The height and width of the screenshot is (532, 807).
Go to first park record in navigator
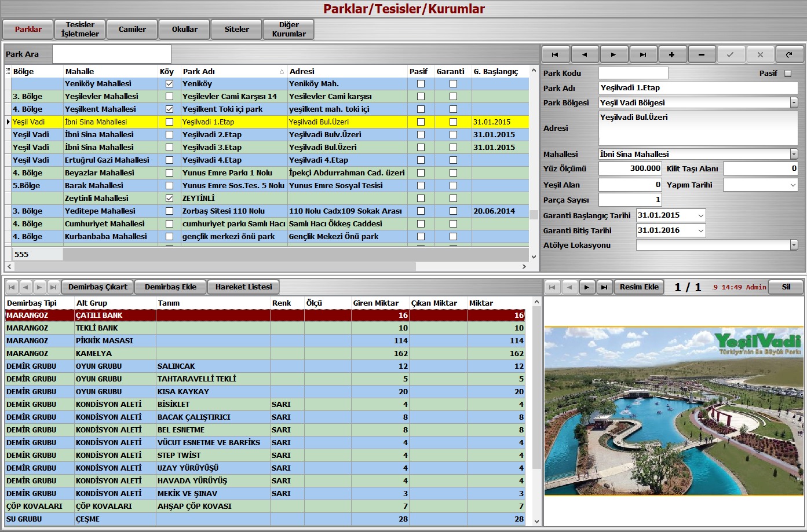tap(555, 54)
